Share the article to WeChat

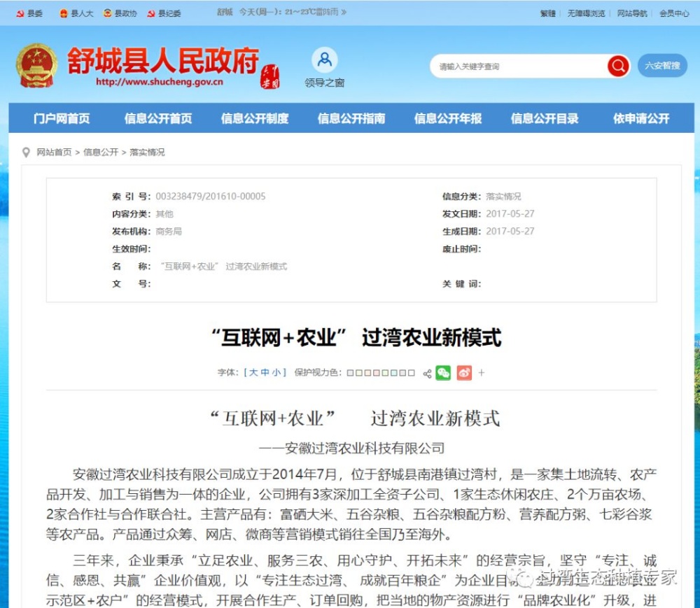pos(442,372)
